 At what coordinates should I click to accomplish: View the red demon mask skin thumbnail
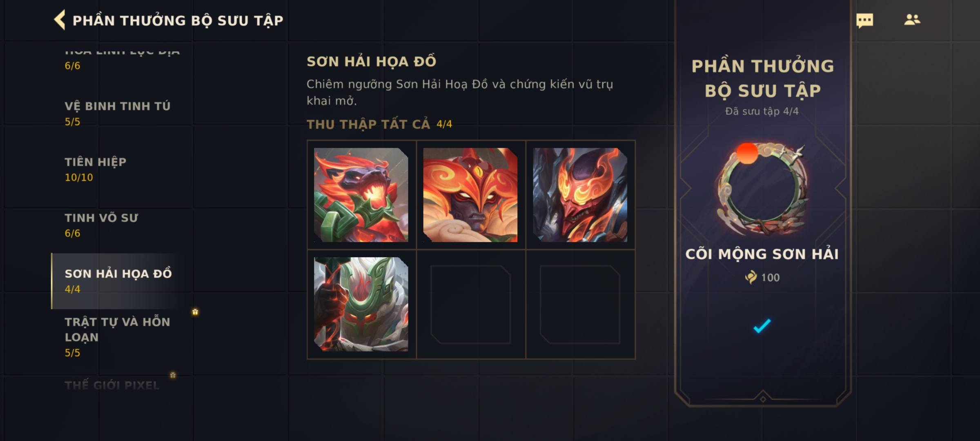[580, 195]
